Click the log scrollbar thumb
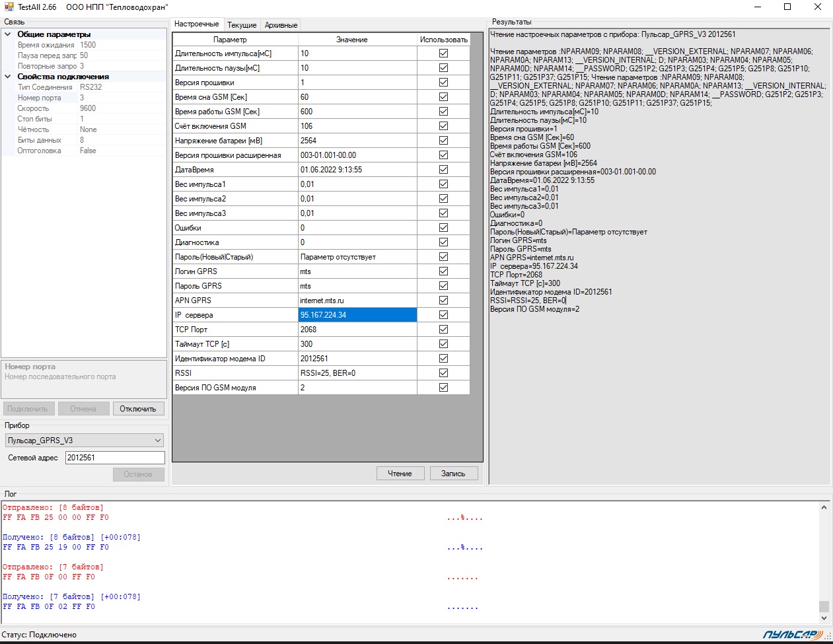The height and width of the screenshot is (644, 833). (824, 606)
